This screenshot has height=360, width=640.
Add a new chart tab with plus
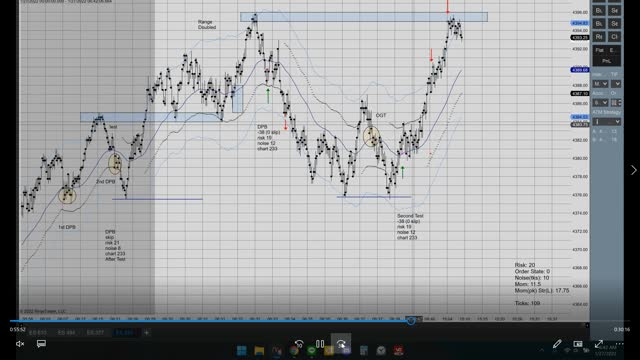click(x=147, y=333)
